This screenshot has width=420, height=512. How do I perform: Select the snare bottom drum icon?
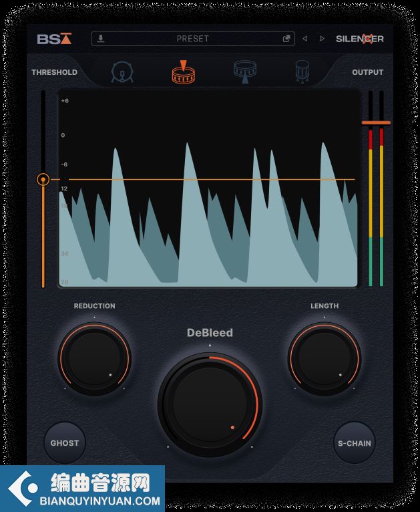point(245,72)
